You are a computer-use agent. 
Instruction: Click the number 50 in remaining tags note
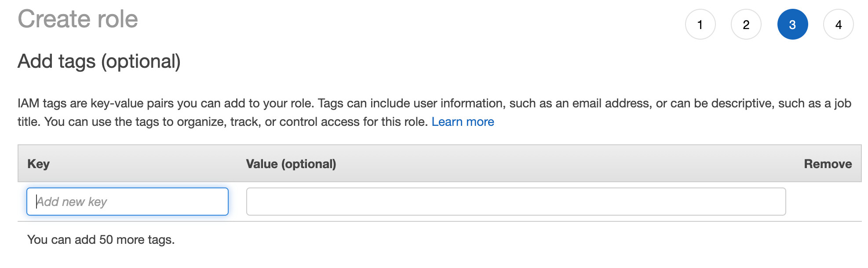(106, 240)
